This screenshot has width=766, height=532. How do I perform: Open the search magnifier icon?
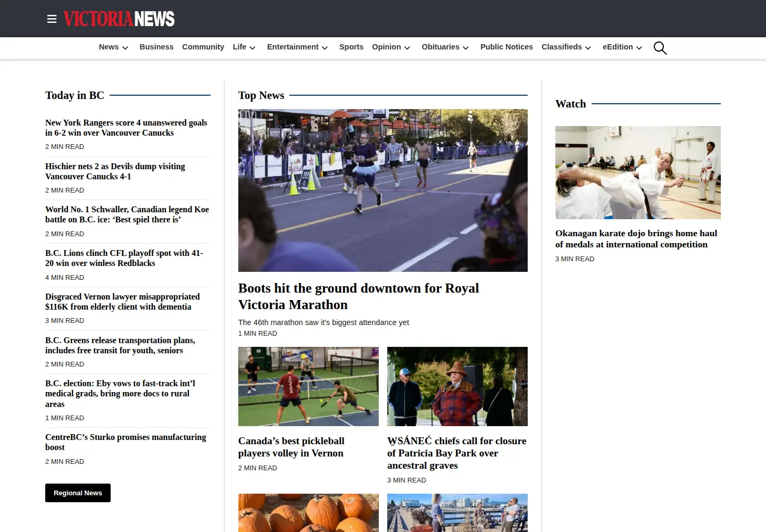pos(660,48)
